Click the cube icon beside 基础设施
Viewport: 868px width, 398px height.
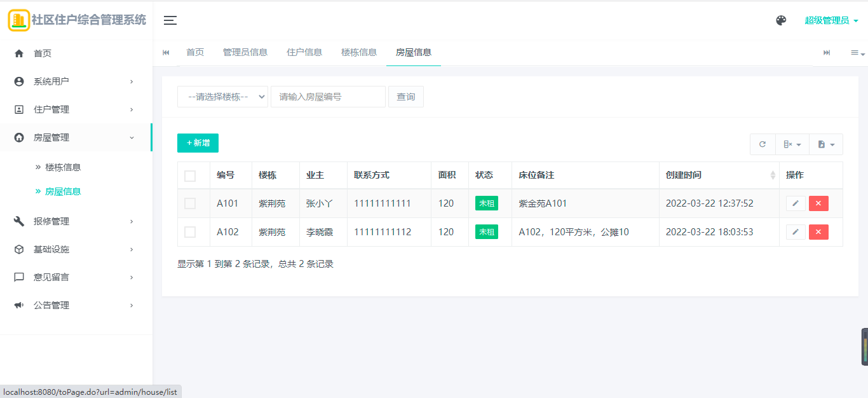[19, 249]
